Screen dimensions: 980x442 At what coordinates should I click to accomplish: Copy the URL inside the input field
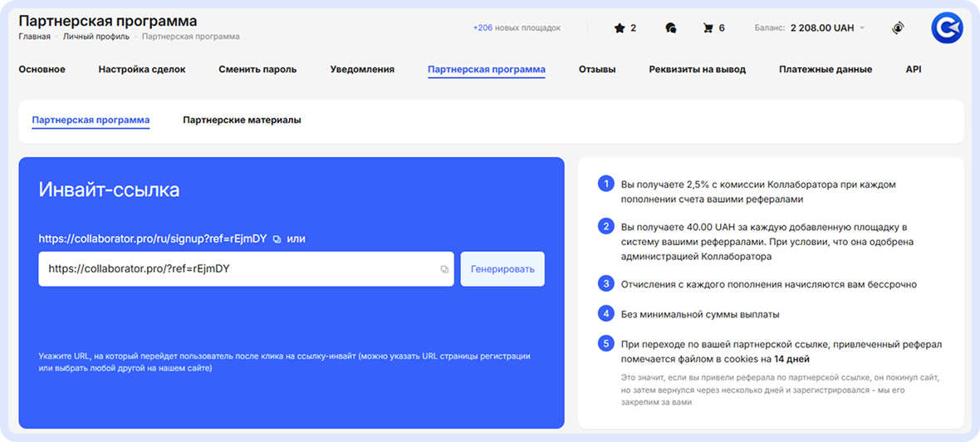pos(444,269)
